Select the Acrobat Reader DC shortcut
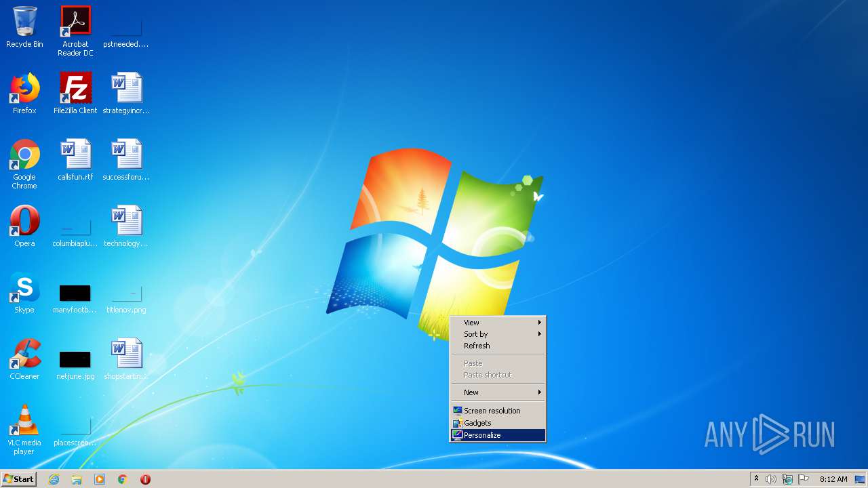Viewport: 868px width, 488px height. point(75,31)
